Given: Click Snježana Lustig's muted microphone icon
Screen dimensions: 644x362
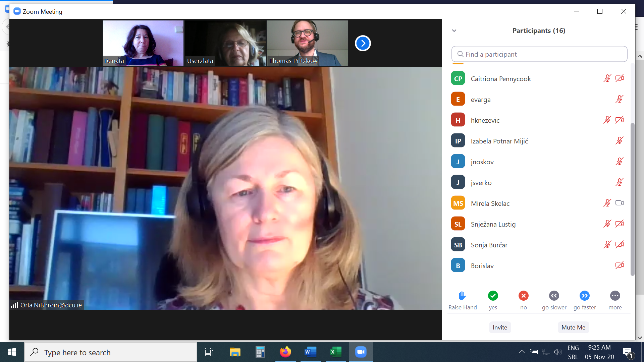Looking at the screenshot, I should click(x=607, y=224).
